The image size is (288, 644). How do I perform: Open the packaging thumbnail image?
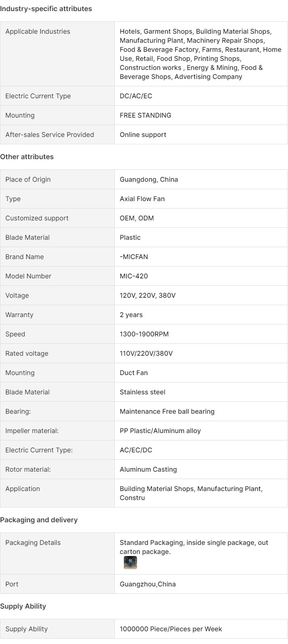click(130, 563)
